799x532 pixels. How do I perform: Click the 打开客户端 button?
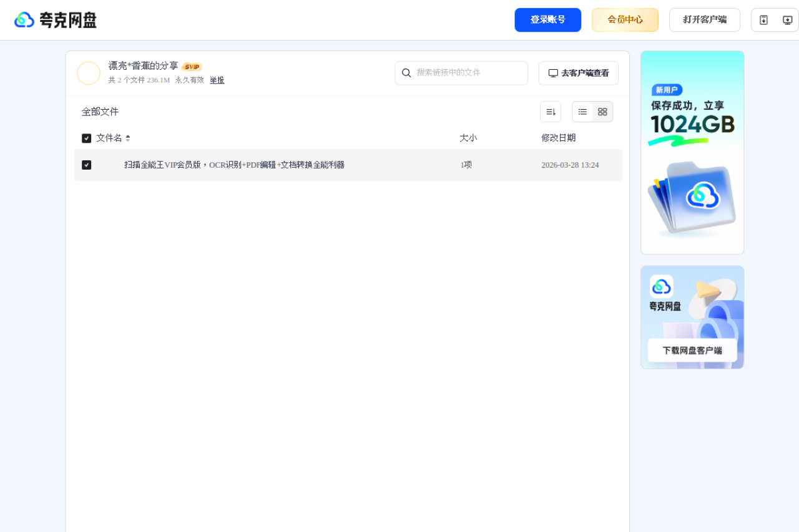pos(704,19)
